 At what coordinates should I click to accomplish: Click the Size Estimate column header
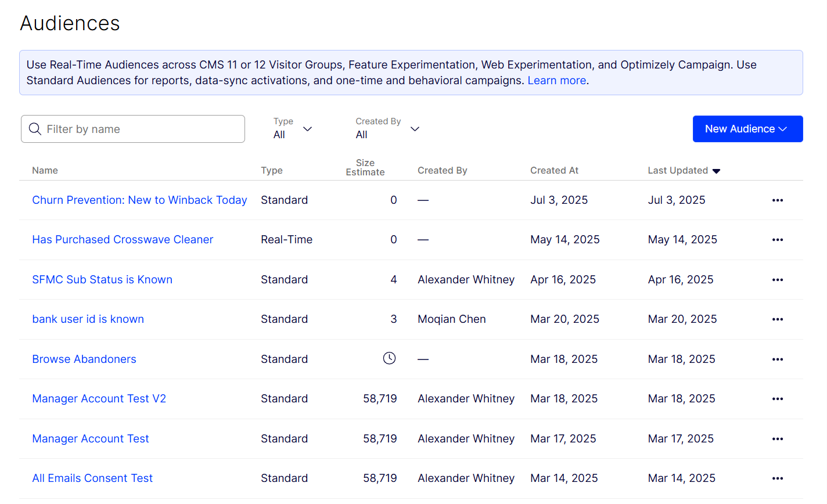tap(365, 168)
